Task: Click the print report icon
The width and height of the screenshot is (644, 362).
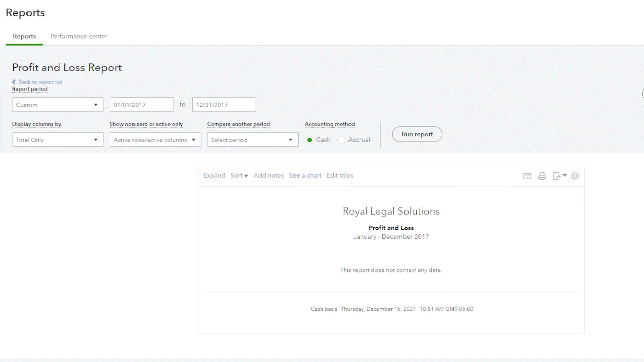Action: (542, 176)
